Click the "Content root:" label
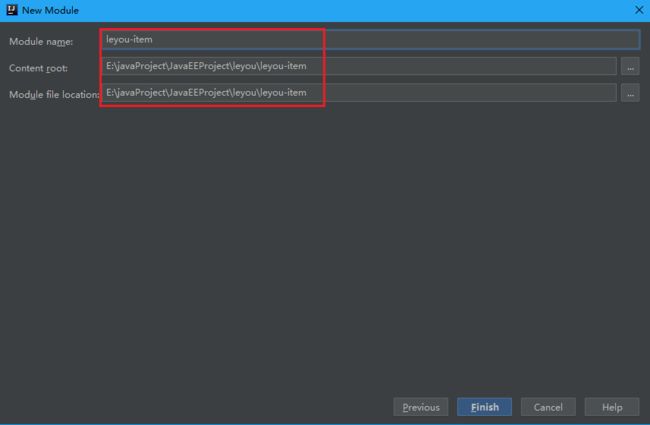Viewport: 650px width, 425px height. [x=39, y=68]
